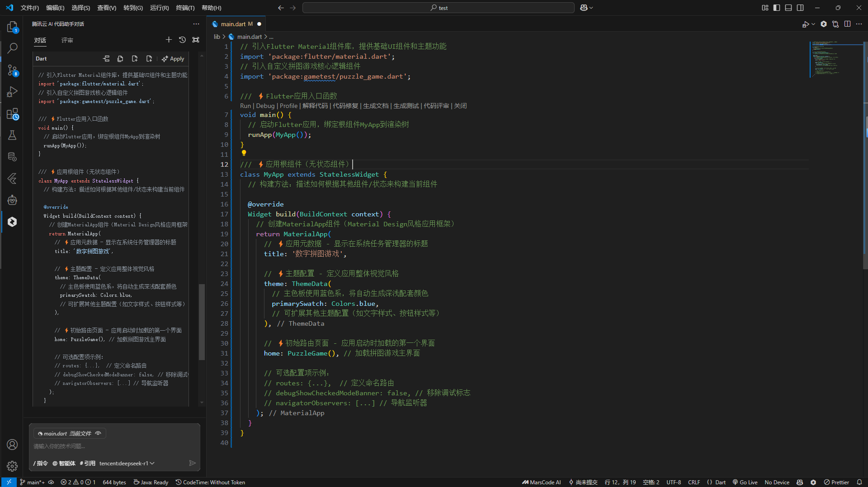Open chat history clock icon
Viewport: 868px width, 487px height.
tap(182, 40)
